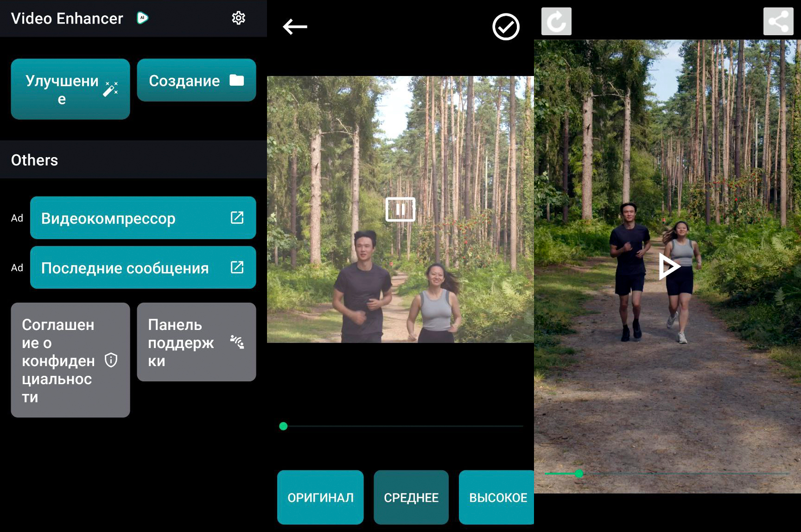The image size is (801, 532).
Task: Click the refresh/redo icon on result screen
Action: (556, 21)
